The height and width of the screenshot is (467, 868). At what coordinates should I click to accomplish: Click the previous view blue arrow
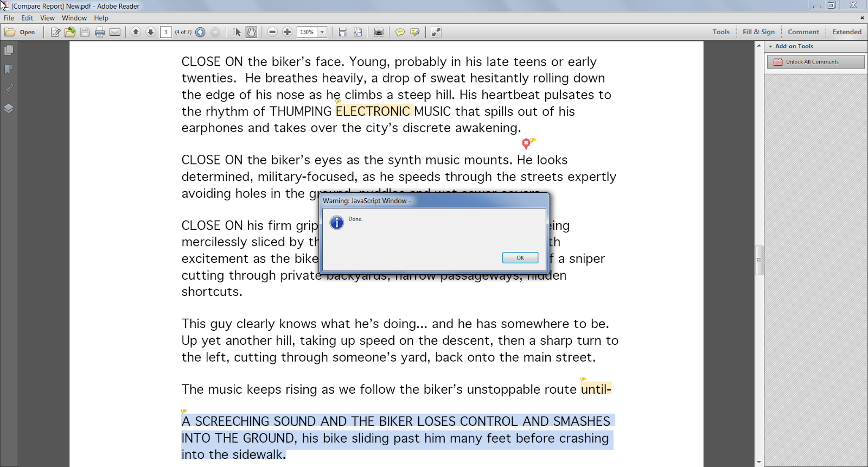[200, 32]
